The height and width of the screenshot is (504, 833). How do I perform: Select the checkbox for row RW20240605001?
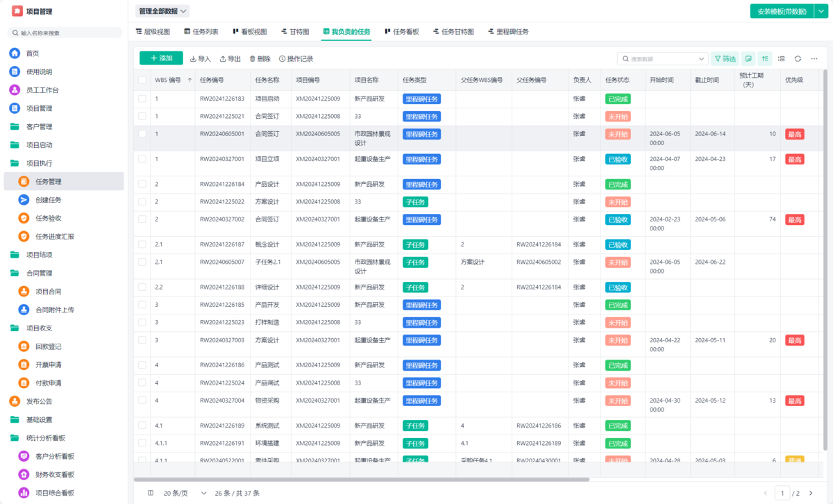coord(142,134)
